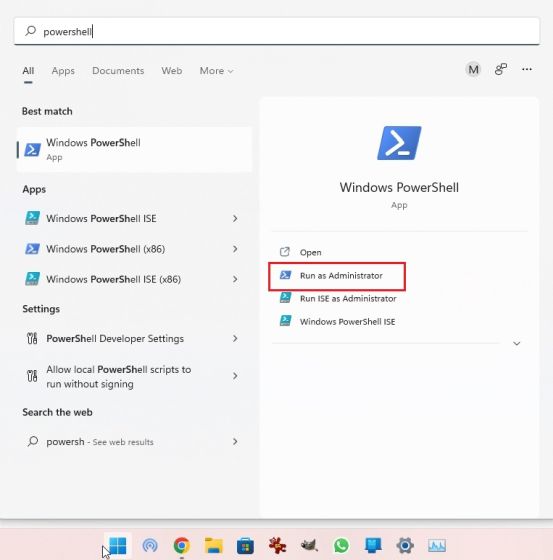
Task: Switch to the All tab
Action: coord(28,71)
